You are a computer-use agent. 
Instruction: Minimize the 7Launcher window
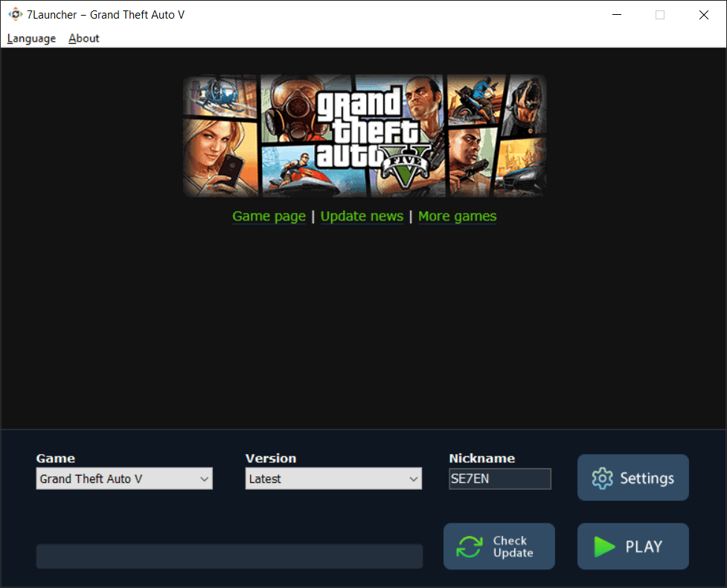pos(617,15)
